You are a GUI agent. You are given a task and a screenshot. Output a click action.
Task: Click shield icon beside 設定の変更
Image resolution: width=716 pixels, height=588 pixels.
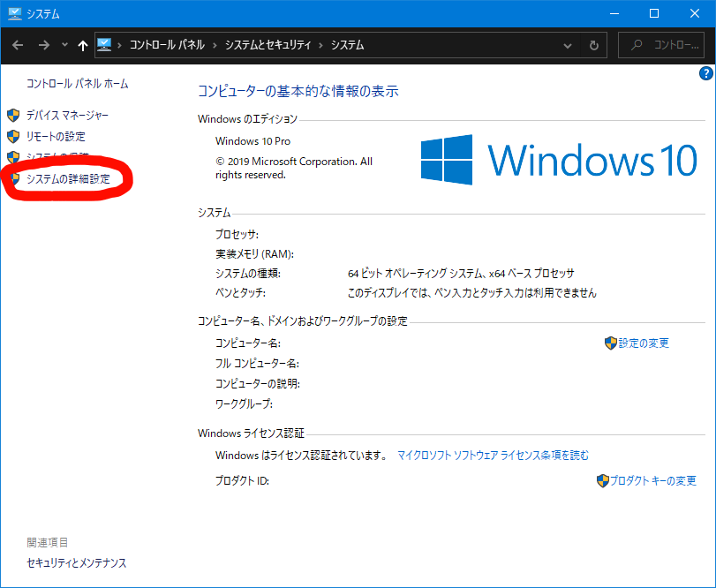(611, 343)
